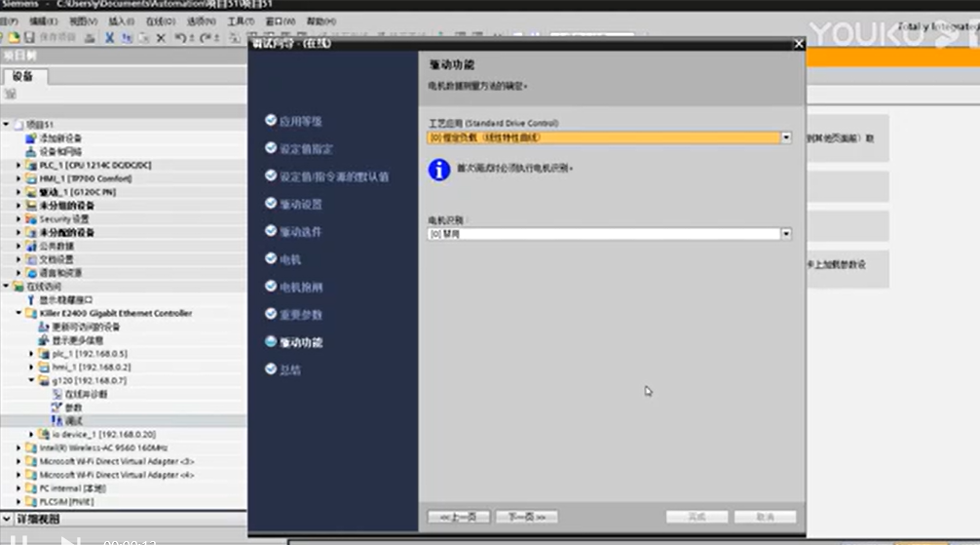Click the 驱动功能 current wizard step
Viewport: 980px width, 545px height.
pyautogui.click(x=301, y=342)
